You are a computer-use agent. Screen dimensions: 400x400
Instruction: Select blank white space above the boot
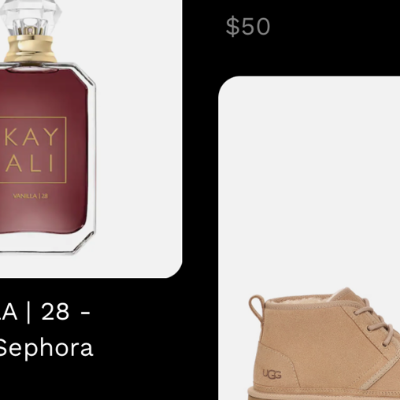(310, 183)
